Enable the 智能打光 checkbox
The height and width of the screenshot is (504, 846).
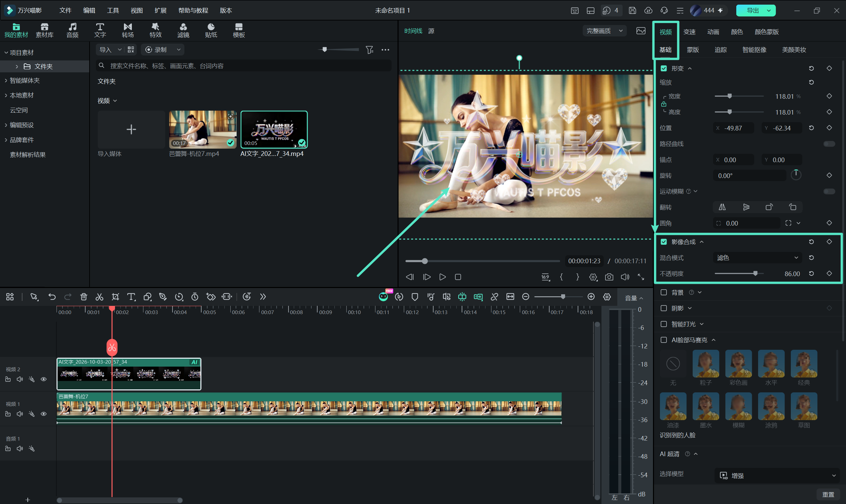(664, 324)
